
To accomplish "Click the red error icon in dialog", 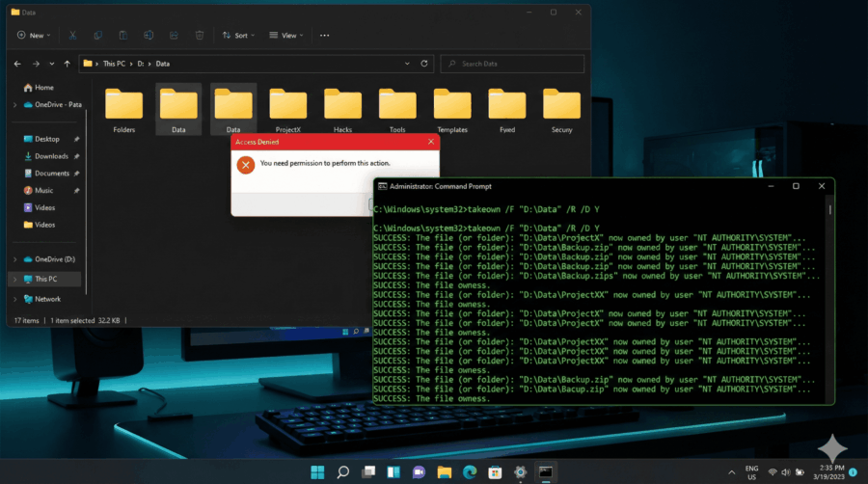I will click(x=246, y=165).
